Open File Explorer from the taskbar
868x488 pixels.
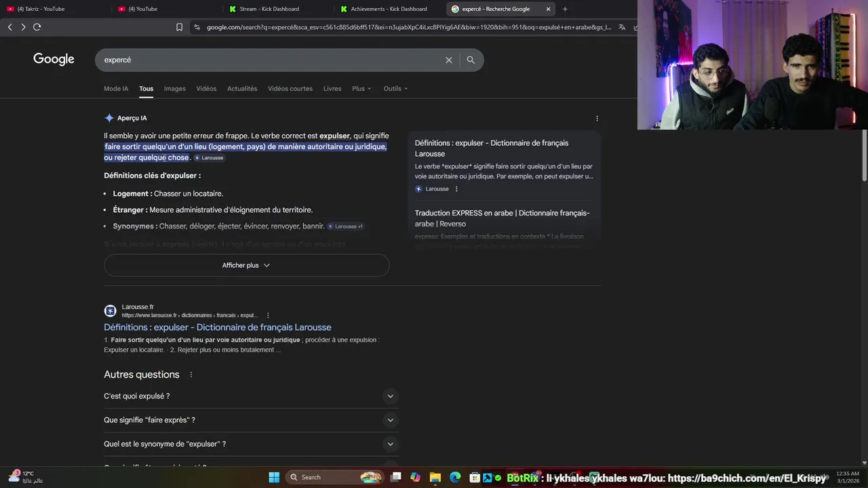(435, 477)
